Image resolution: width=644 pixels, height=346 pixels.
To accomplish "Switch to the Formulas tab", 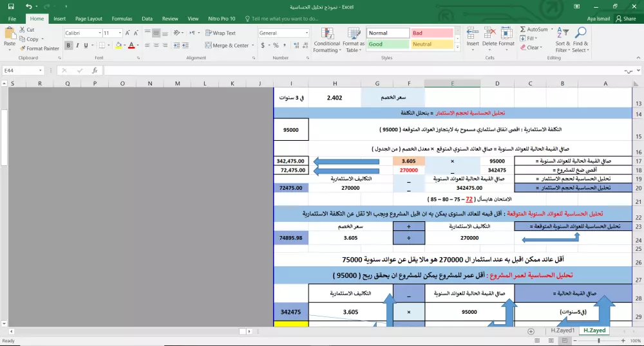I will click(x=122, y=19).
